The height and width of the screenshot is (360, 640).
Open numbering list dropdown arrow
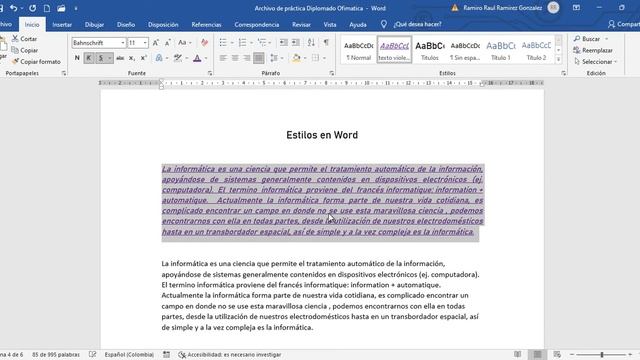[251, 43]
